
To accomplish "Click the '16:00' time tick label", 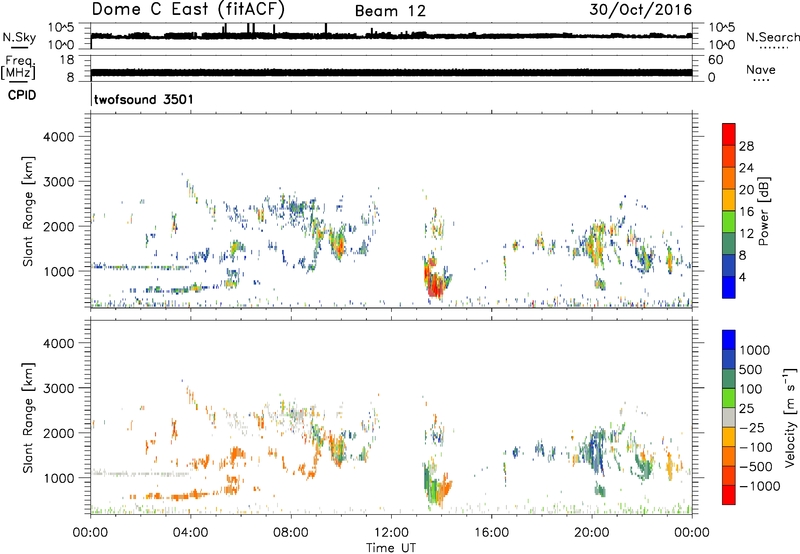I will point(491,533).
